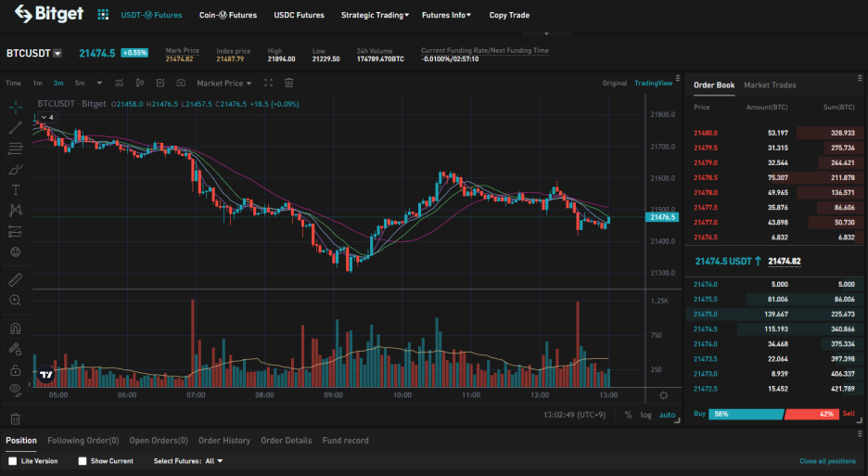Viewport: 868px width, 476px height.
Task: Select the ruler measure tool
Action: (16, 279)
